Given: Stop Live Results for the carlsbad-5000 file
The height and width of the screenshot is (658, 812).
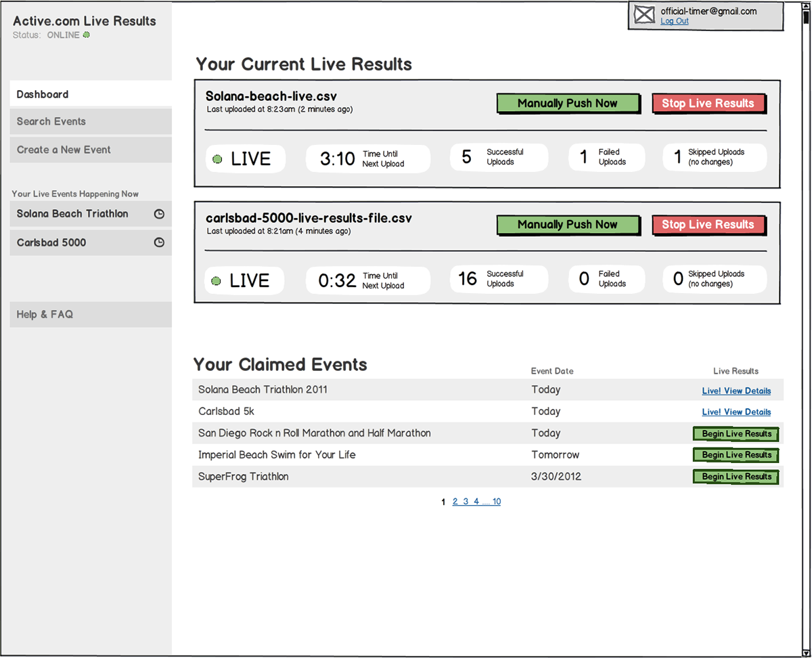Looking at the screenshot, I should (x=709, y=225).
